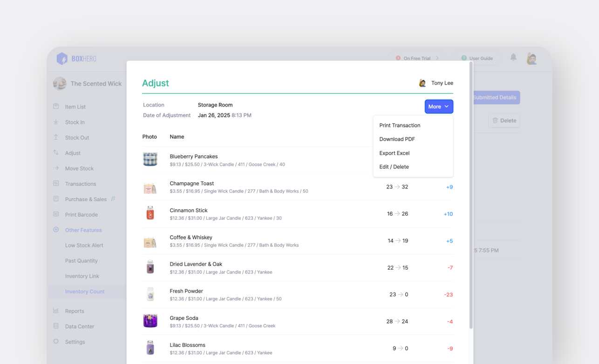Screen dimensions: 599x364
Task: Click the user avatar in header
Action: 531,59
